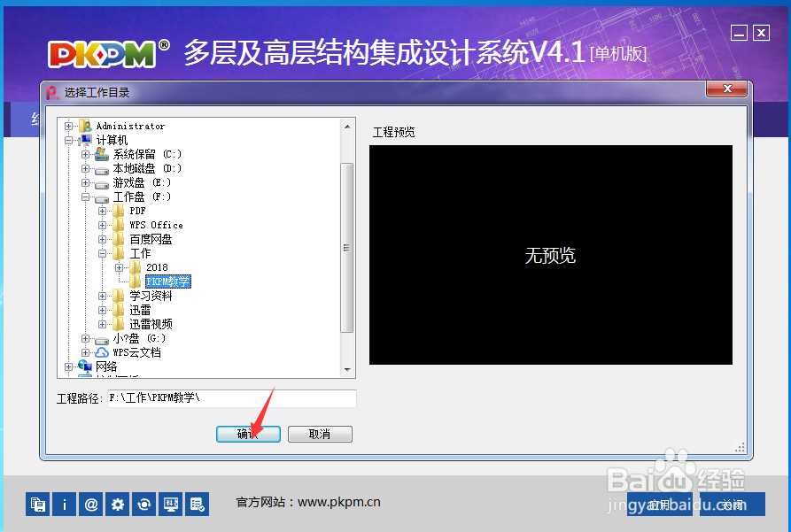The image size is (791, 532).
Task: Select the 工作 folder label
Action: click(x=140, y=253)
